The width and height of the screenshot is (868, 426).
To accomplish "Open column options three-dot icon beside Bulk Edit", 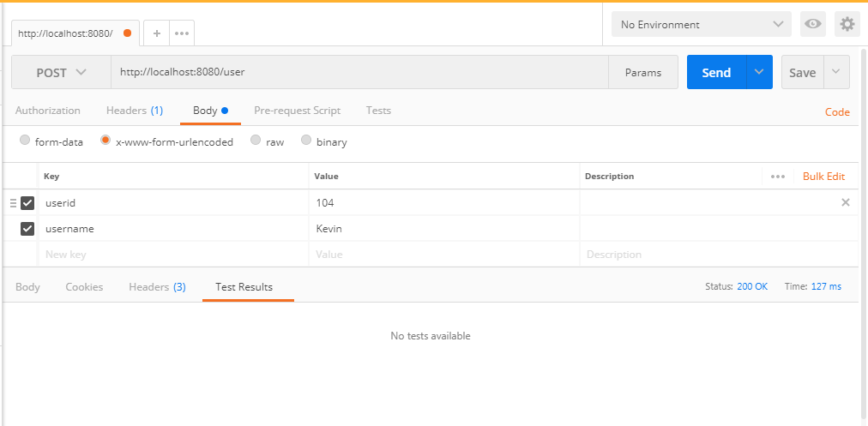I will click(x=778, y=177).
